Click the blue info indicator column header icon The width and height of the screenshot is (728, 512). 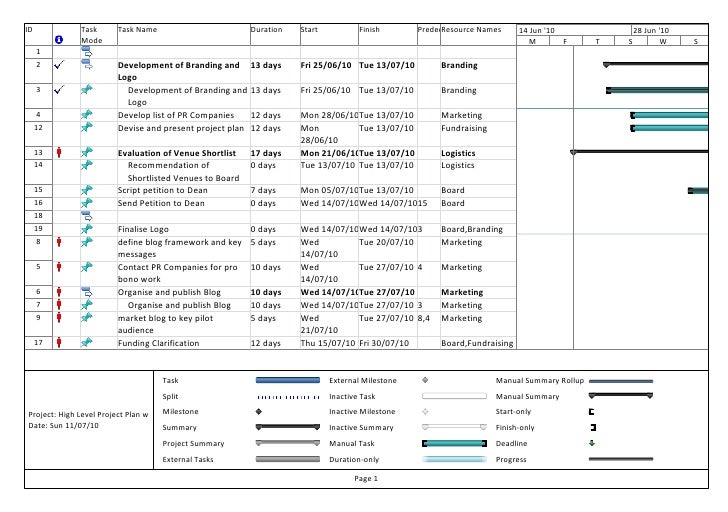[58, 40]
